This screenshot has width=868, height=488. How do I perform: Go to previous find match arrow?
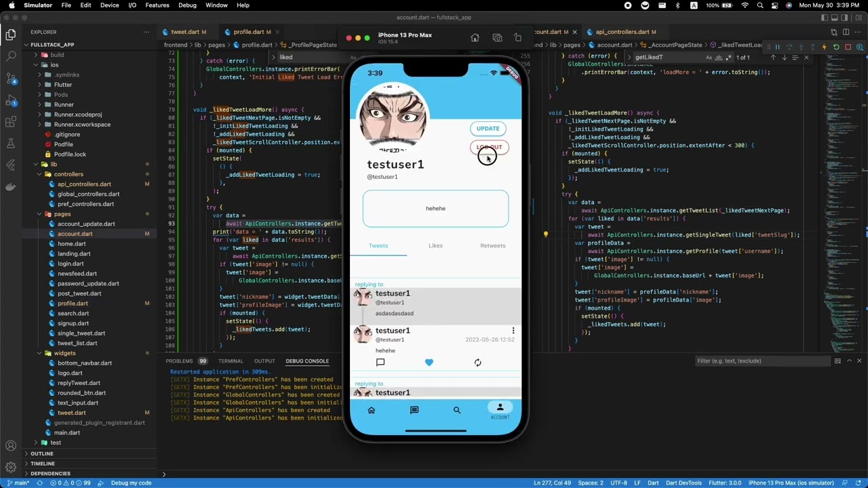(x=773, y=58)
